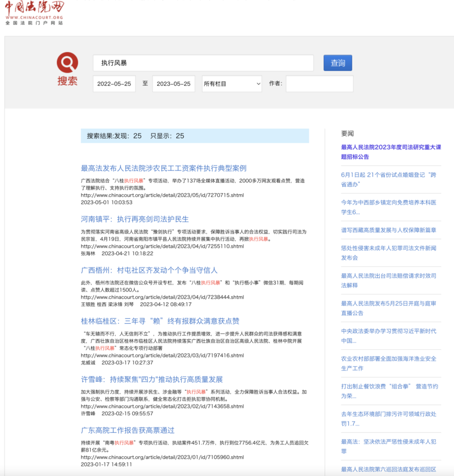Open news 谱写西藏高质量发展与人权保障新篇章

pyautogui.click(x=389, y=230)
